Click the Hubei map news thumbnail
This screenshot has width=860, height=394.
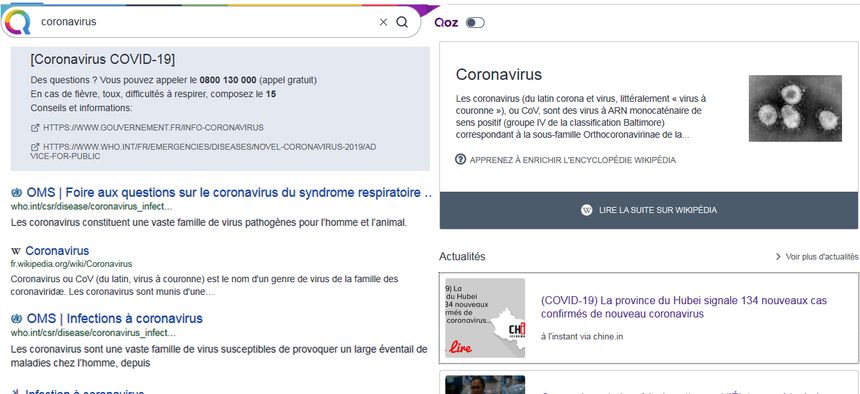(485, 318)
